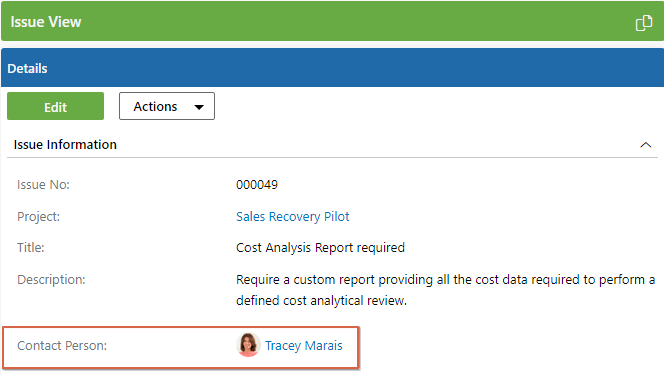
Task: Click the green Edit button
Action: click(55, 106)
